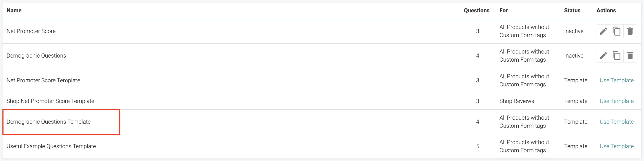644x161 pixels.
Task: Use the Useful Example Questions Template
Action: click(617, 146)
